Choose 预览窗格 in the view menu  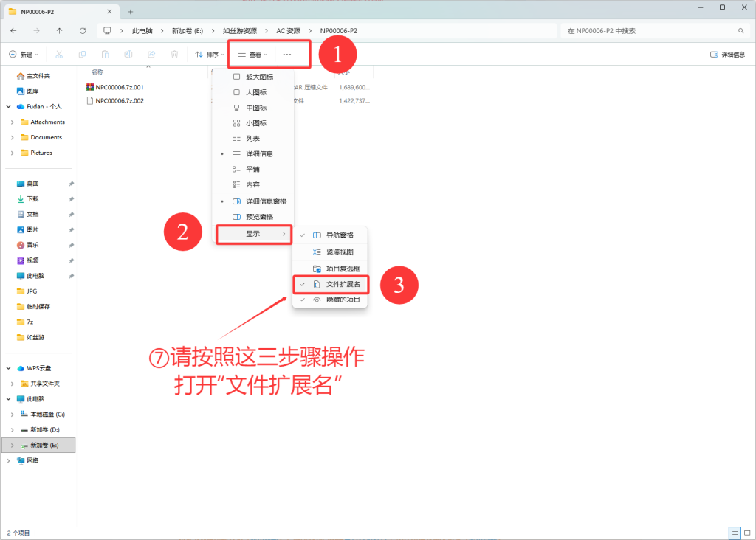(259, 217)
